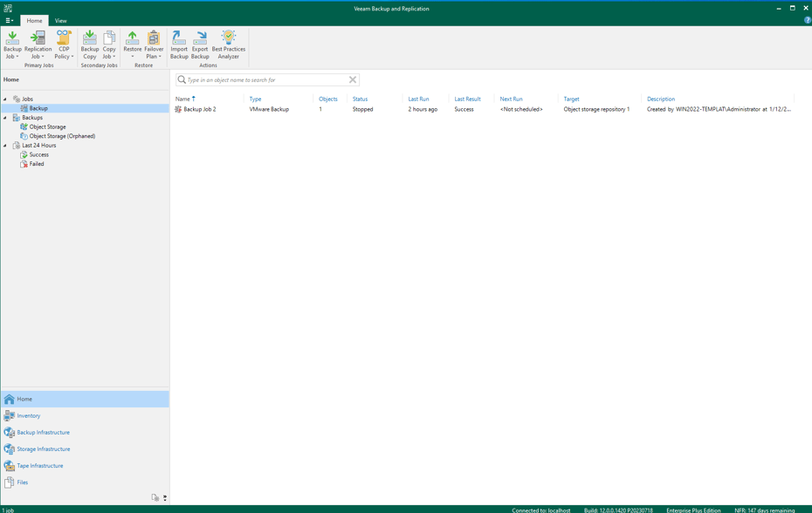Open the main application menu button
This screenshot has height=513, width=812.
[x=9, y=21]
